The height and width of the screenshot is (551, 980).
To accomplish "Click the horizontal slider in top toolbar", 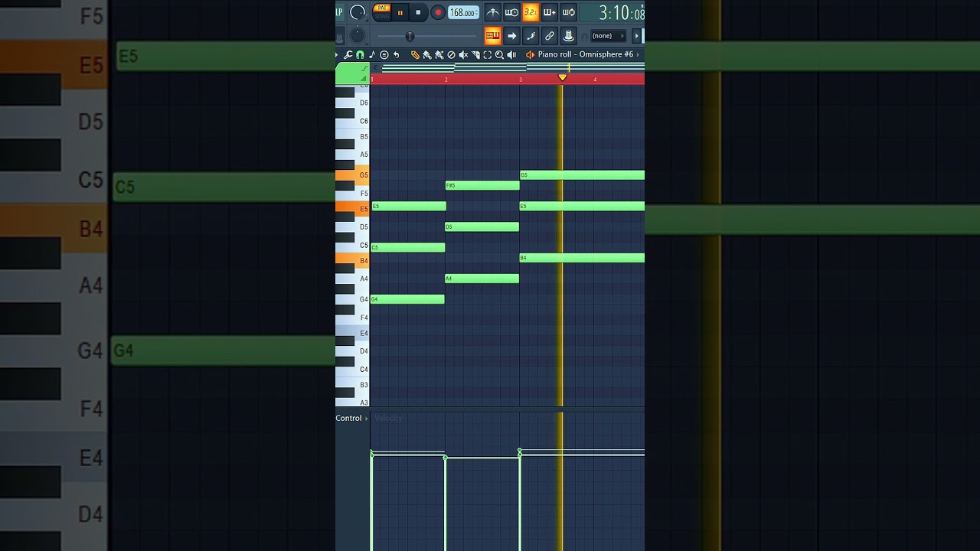I will coord(427,36).
